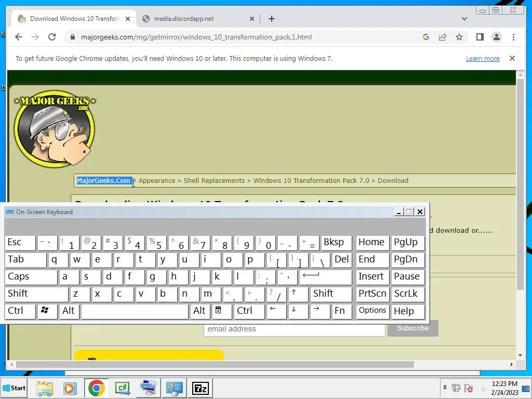Open Windows Explorer from taskbar
This screenshot has width=532, height=399.
tap(45, 388)
